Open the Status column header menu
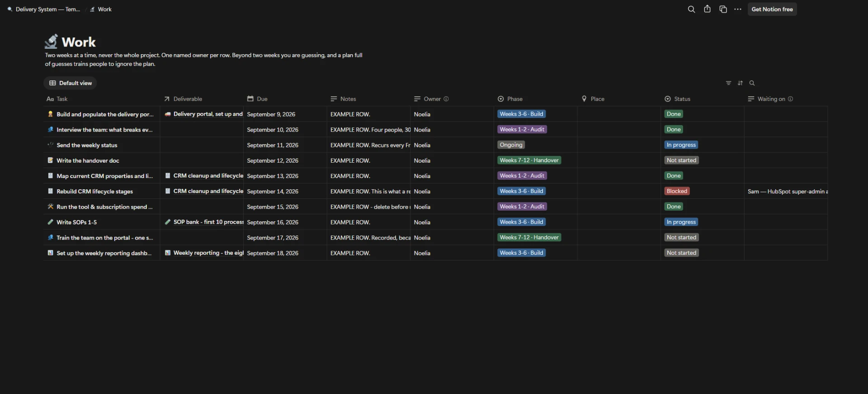This screenshot has height=394, width=868. tap(678, 99)
